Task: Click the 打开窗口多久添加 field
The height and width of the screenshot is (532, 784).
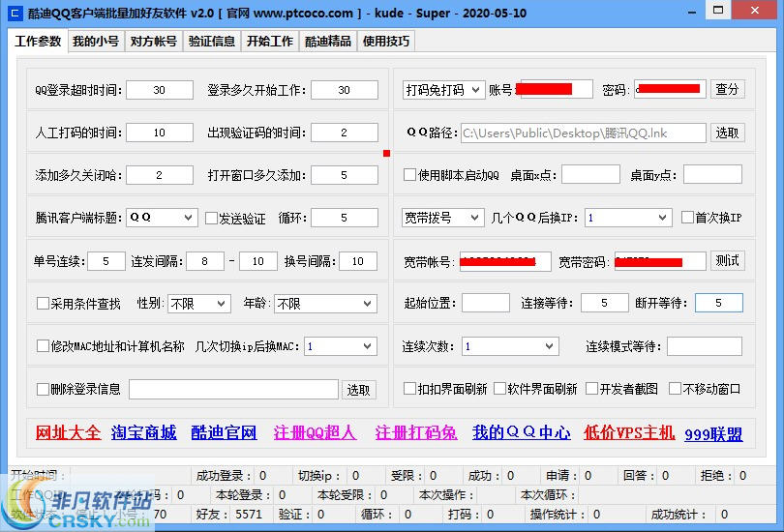Action: 344,175
